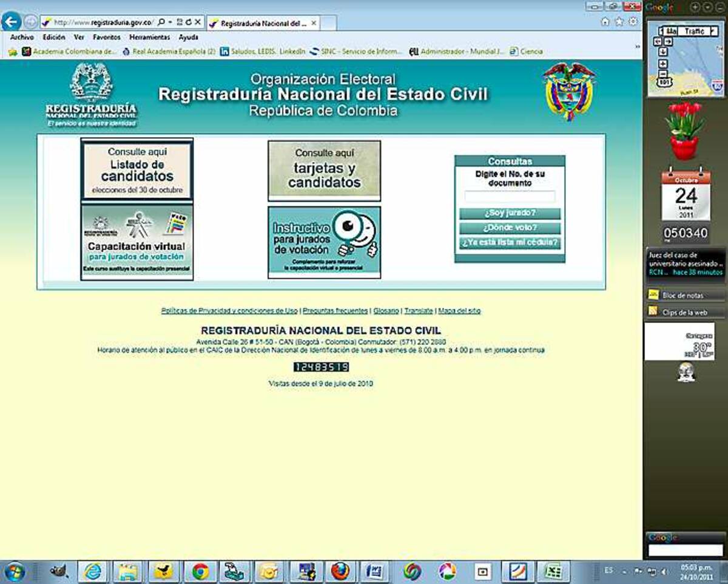The image size is (728, 584).
Task: Open Clips de la web gadget
Action: 686,311
